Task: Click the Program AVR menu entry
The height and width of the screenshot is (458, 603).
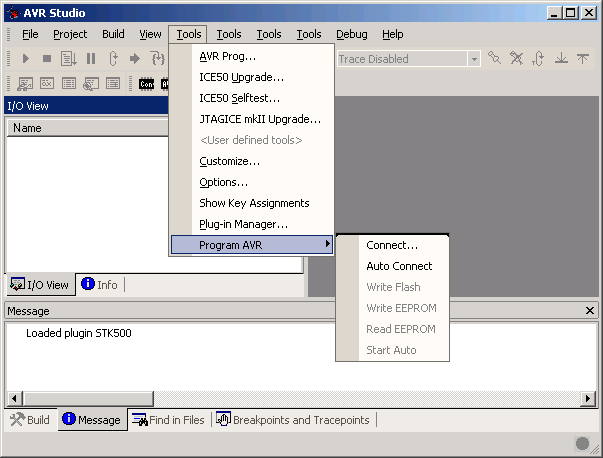Action: pos(252,245)
